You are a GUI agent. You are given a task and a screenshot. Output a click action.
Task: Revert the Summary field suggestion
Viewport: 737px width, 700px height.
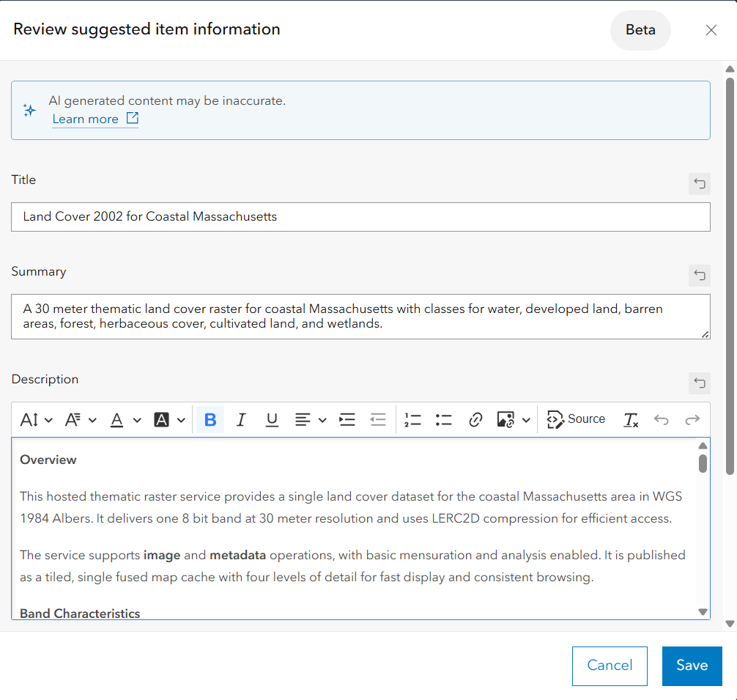700,275
